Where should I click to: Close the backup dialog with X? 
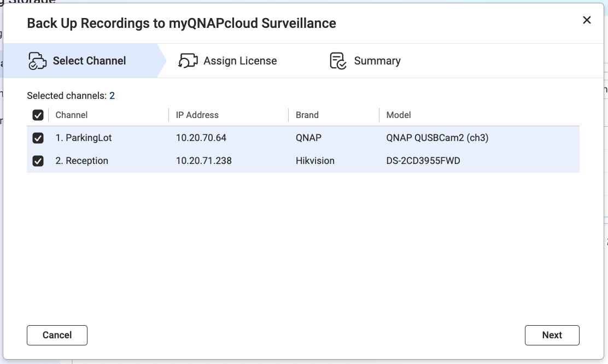coord(587,20)
